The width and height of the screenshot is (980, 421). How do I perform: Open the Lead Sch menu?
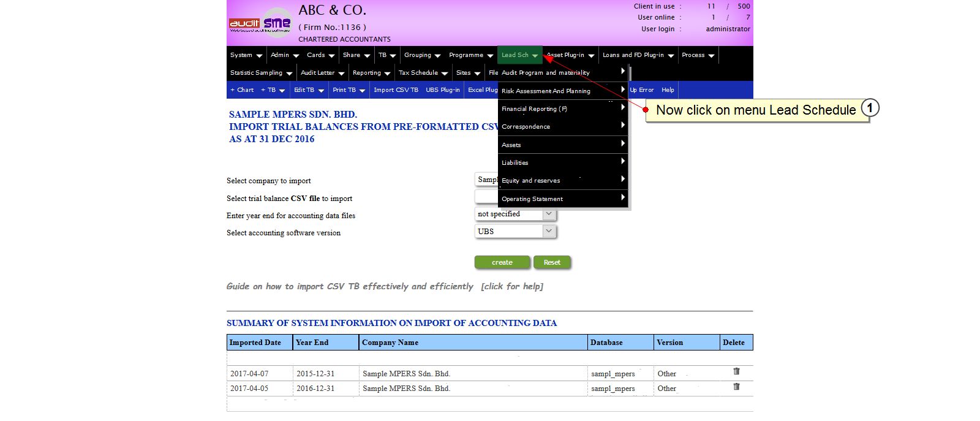click(519, 55)
